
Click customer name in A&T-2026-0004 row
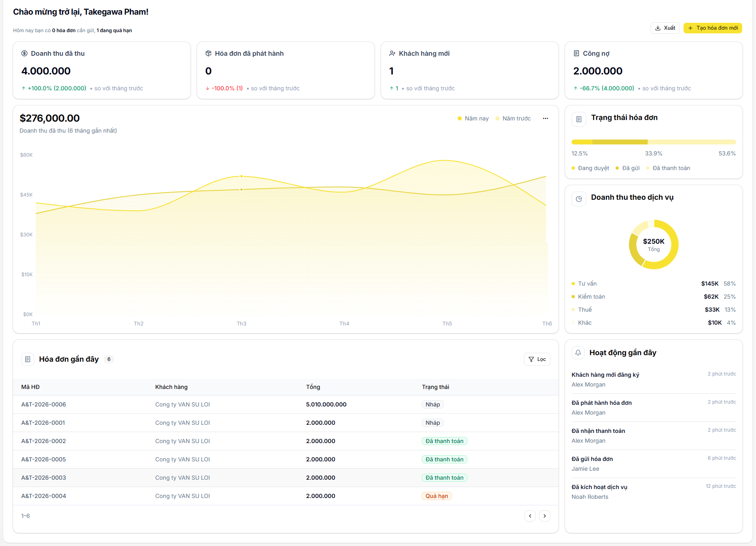(x=182, y=496)
